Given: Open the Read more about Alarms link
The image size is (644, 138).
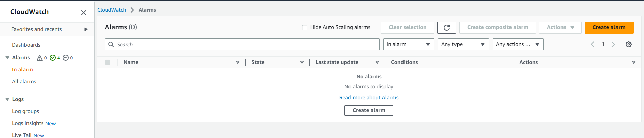Looking at the screenshot, I should coord(369,98).
